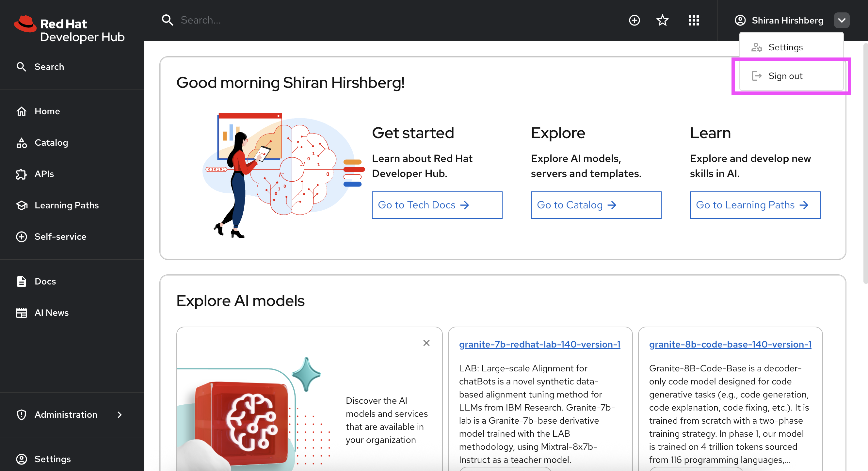Dismiss the Discover AI models card
Screen dimensions: 868x471
tap(426, 343)
